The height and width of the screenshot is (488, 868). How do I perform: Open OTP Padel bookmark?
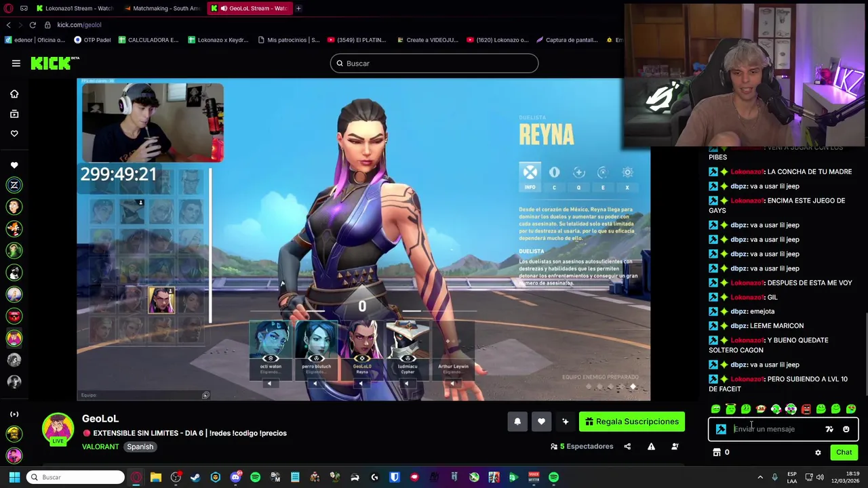(92, 40)
